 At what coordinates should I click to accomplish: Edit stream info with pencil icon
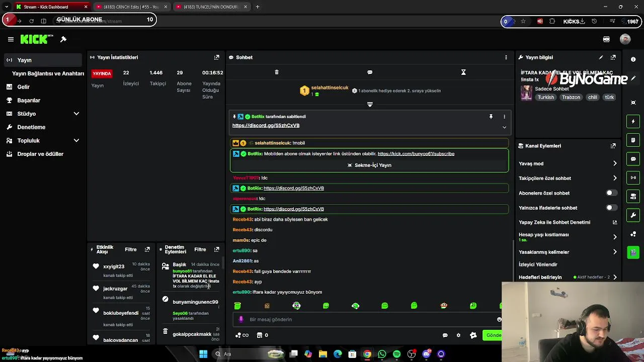coord(601,57)
